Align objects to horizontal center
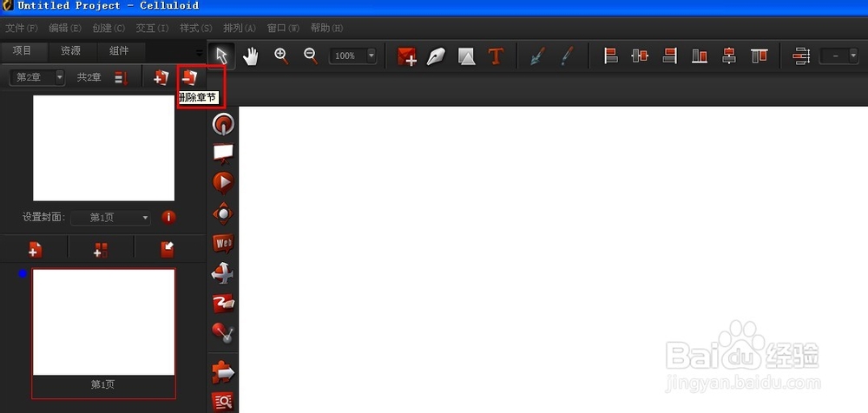The width and height of the screenshot is (868, 413). click(640, 56)
